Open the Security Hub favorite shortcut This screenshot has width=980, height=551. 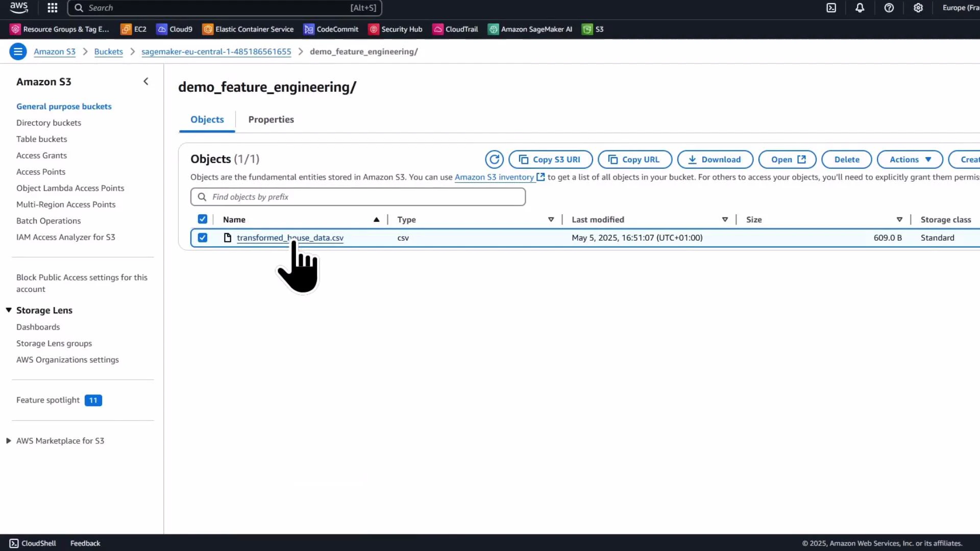(x=396, y=29)
